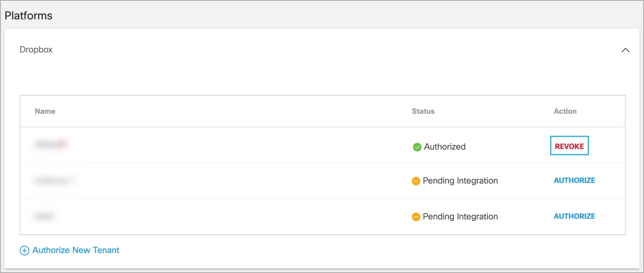The height and width of the screenshot is (273, 644).
Task: Authorize the third tenant in the table
Action: [574, 216]
